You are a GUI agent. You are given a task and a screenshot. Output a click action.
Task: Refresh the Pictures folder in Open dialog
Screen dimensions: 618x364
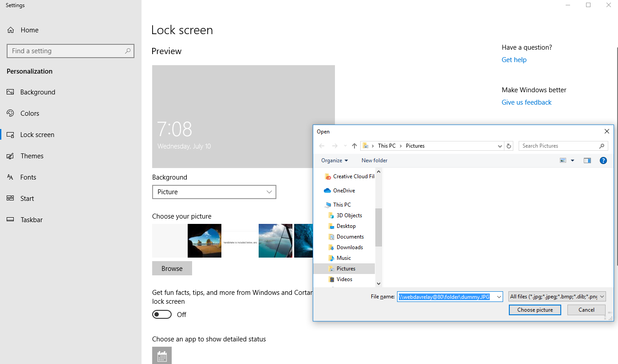pos(509,146)
